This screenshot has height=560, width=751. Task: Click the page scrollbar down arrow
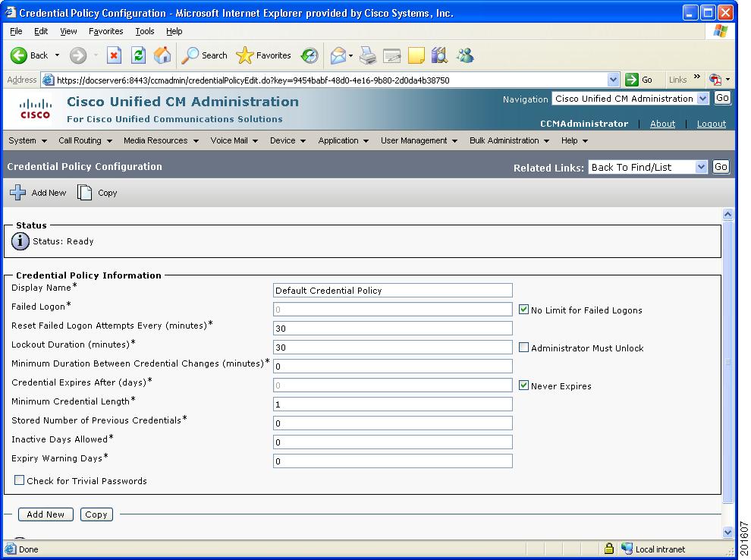pyautogui.click(x=728, y=532)
